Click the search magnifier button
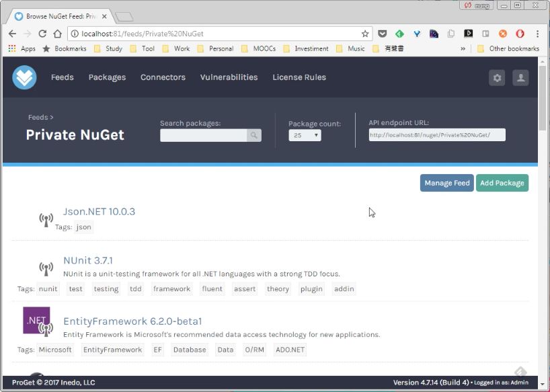 pos(254,135)
